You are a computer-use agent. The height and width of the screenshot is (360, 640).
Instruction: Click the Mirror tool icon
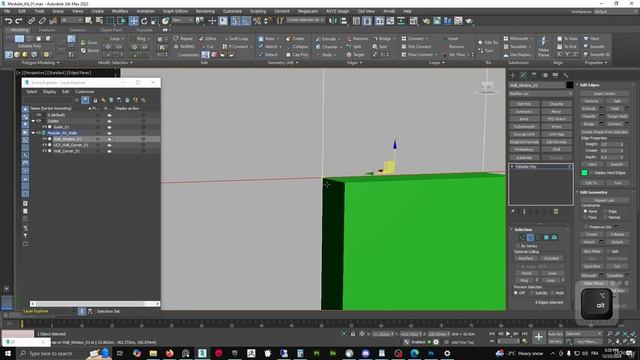point(333,21)
